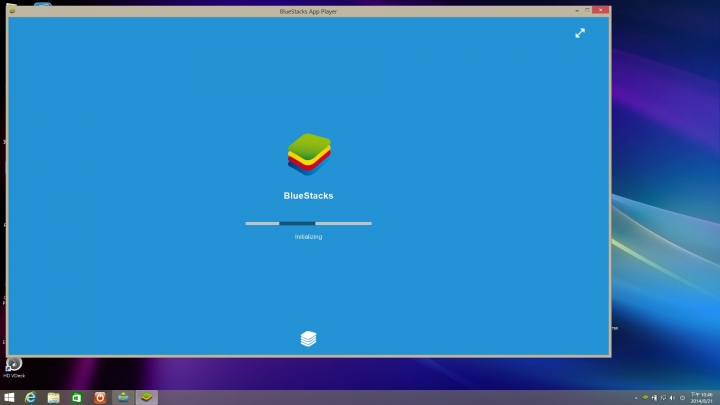The width and height of the screenshot is (720, 405).
Task: Close the BlueStacks App Player window
Action: [600, 10]
